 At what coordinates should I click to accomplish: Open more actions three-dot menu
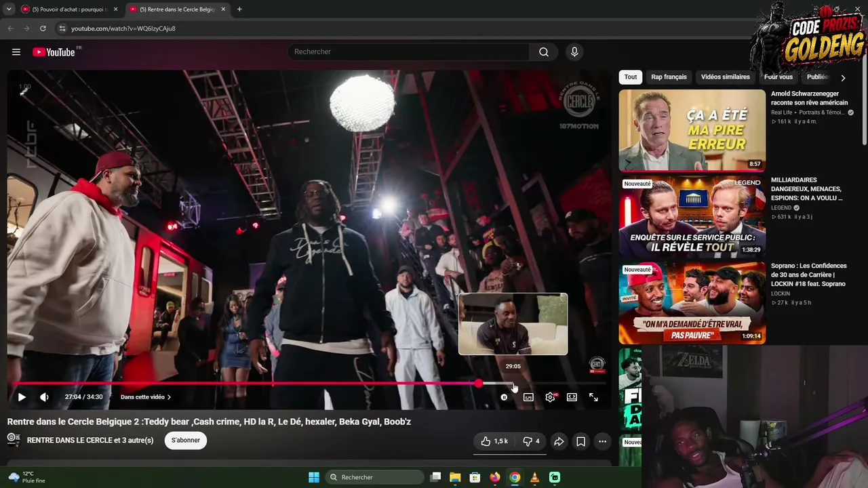(x=602, y=441)
